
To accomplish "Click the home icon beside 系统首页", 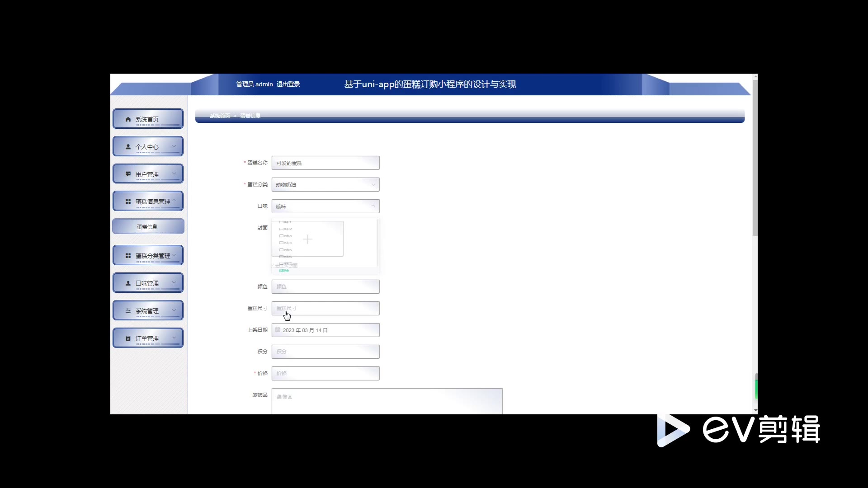I will (128, 119).
